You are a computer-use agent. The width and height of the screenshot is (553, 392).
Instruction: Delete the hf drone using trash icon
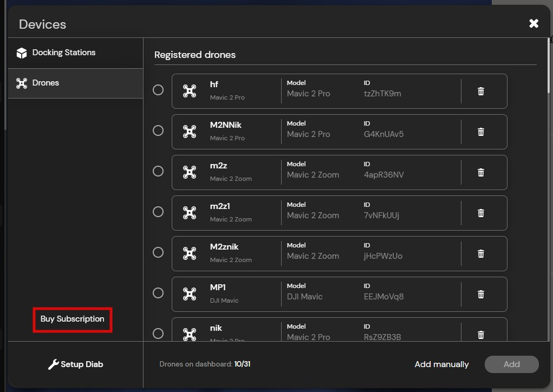(480, 92)
